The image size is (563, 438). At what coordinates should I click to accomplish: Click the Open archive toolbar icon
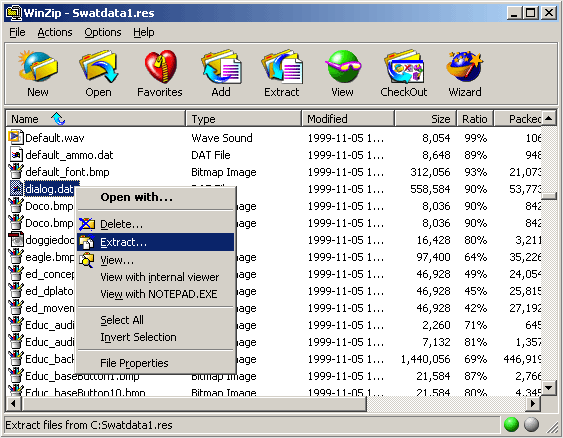click(98, 67)
